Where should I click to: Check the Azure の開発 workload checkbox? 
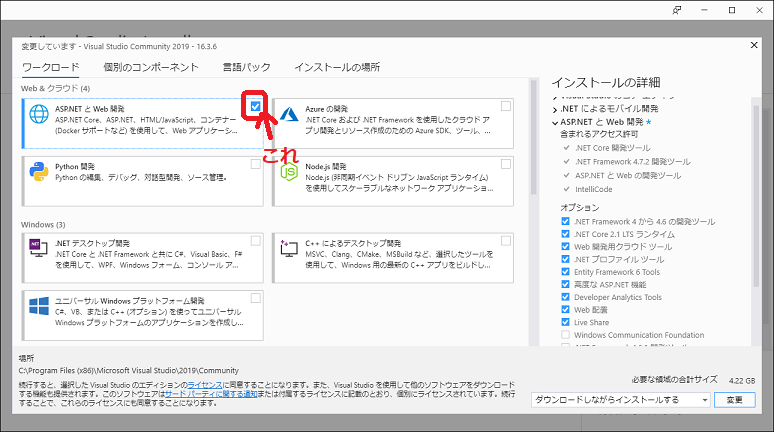pos(505,106)
